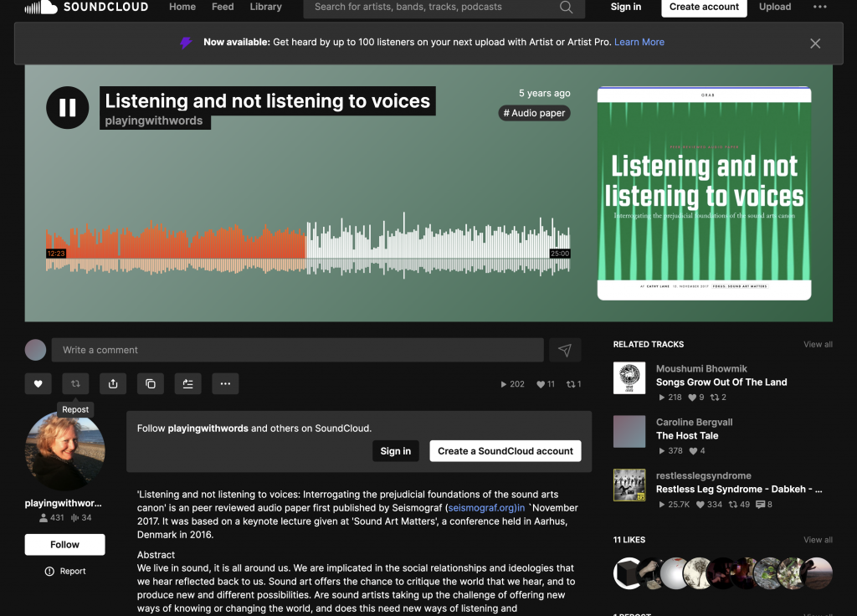Follow playingwithwords with Follow button
This screenshot has height=616, width=857.
pyautogui.click(x=64, y=544)
